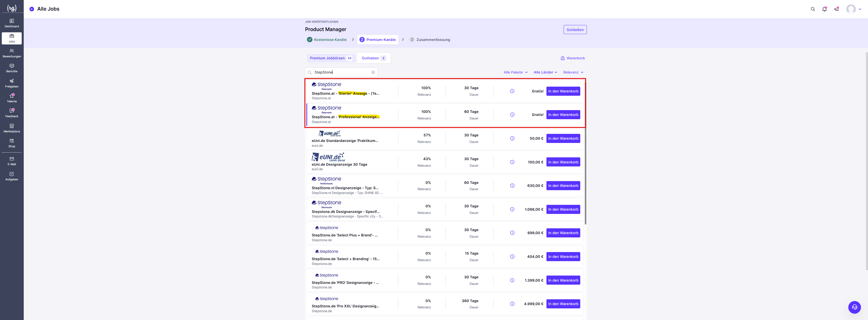Open Marketplace in the sidebar

point(12,128)
